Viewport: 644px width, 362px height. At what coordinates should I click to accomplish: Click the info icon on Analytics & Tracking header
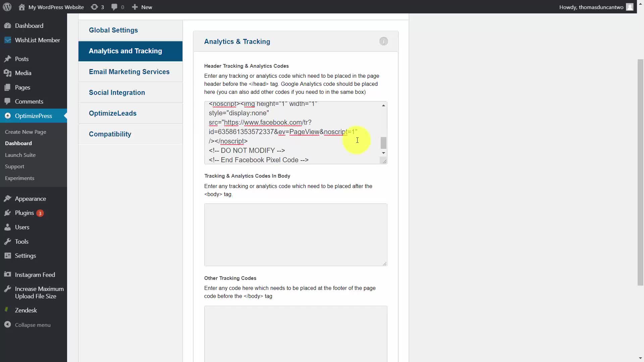tap(383, 41)
